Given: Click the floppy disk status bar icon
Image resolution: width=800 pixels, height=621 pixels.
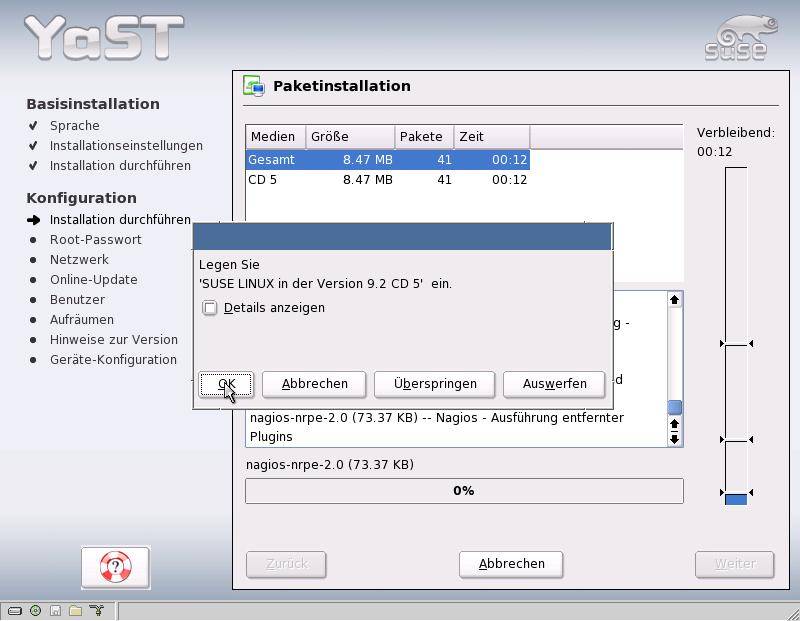Looking at the screenshot, I should point(56,610).
